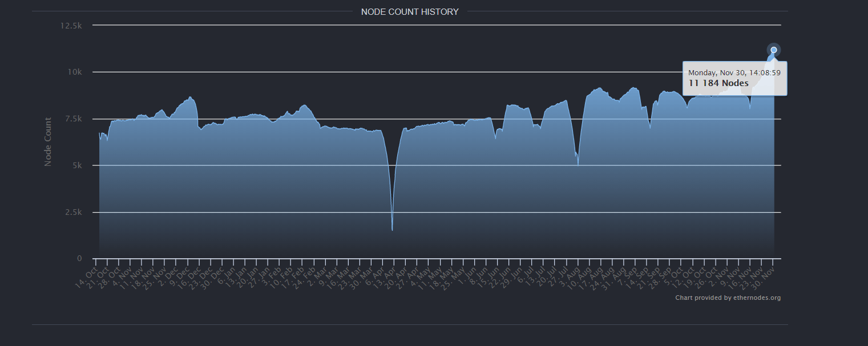Click the Node Count axis title
Screen dimensions: 868x346
click(x=48, y=142)
